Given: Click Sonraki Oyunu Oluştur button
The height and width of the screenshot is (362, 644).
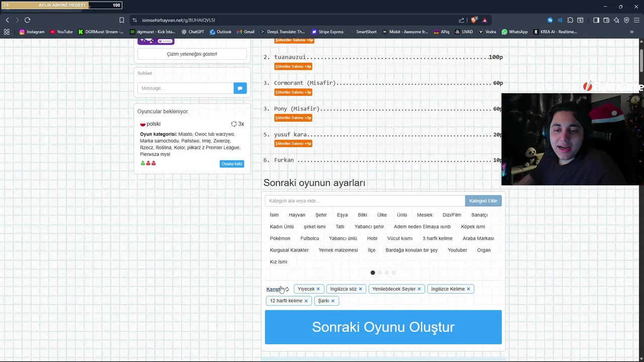Looking at the screenshot, I should pos(383,327).
